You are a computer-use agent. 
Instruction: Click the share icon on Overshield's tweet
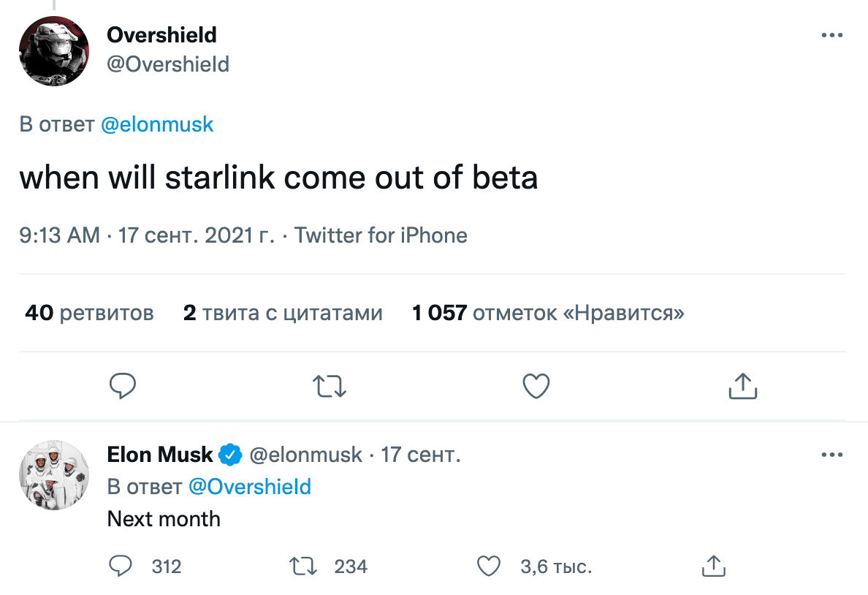(742, 386)
